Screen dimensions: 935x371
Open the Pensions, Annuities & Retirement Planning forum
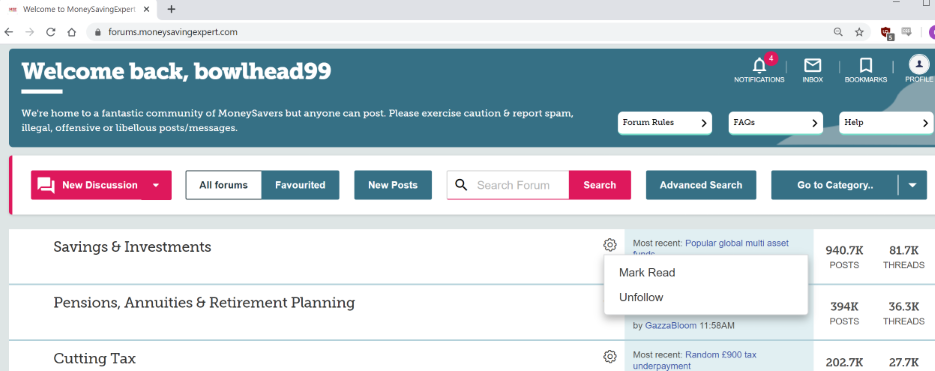click(x=204, y=302)
